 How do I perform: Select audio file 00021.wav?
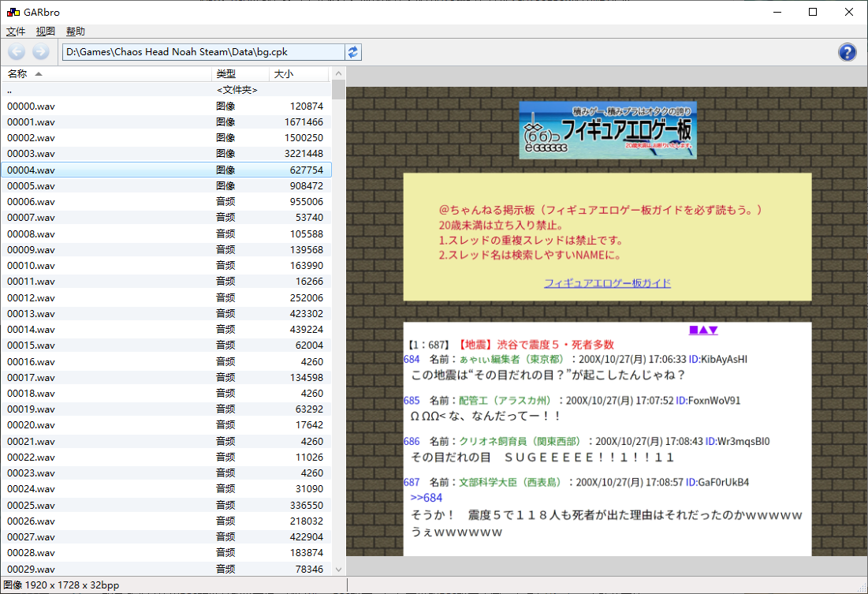coord(166,441)
